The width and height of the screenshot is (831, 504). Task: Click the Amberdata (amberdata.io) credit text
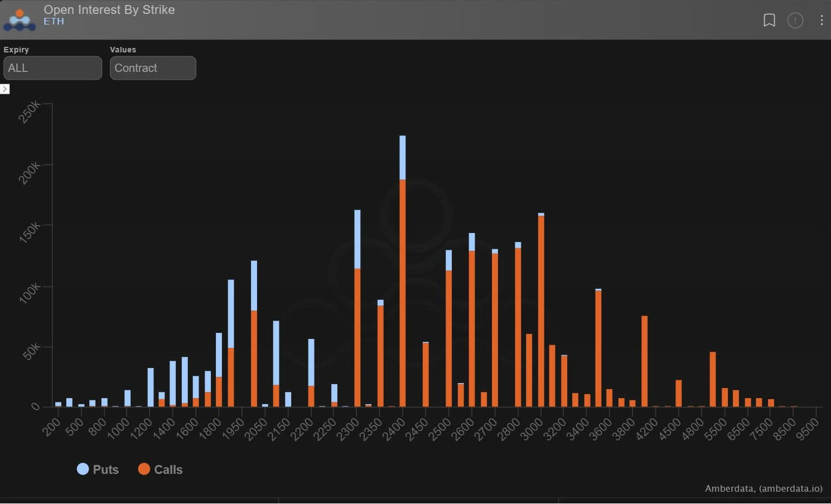pyautogui.click(x=764, y=488)
